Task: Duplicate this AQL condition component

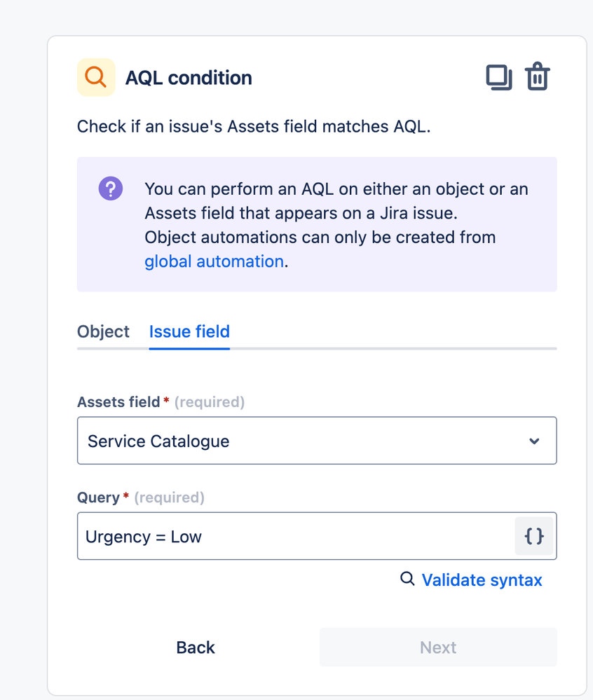Action: (498, 77)
